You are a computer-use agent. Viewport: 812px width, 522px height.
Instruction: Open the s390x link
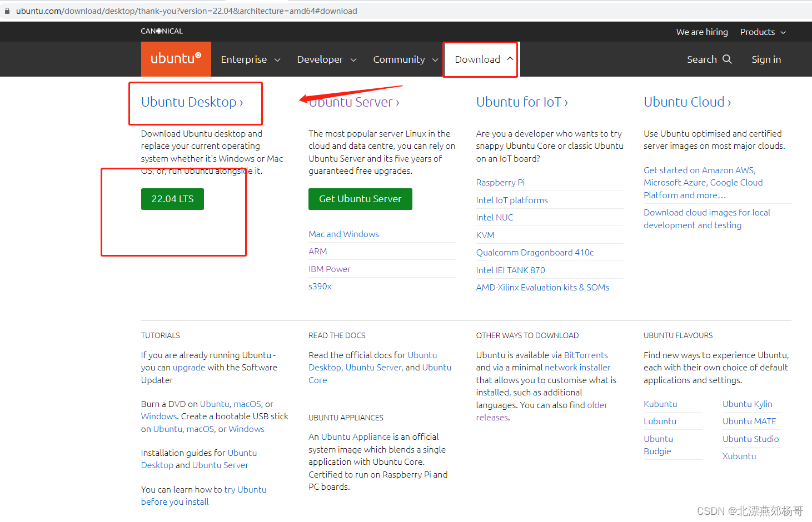point(320,287)
